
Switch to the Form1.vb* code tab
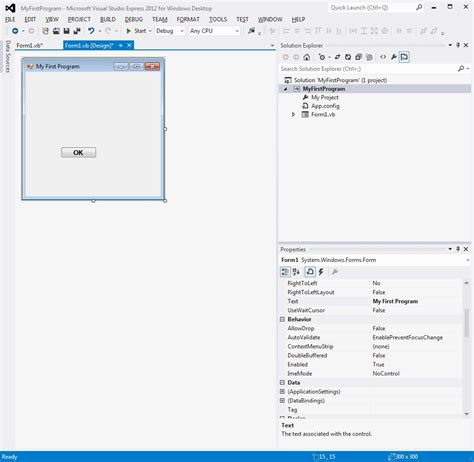point(30,45)
